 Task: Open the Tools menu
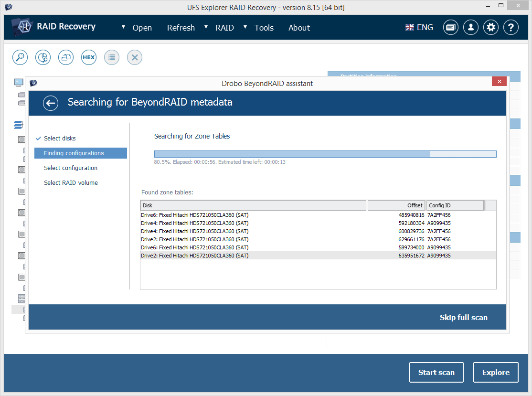264,28
